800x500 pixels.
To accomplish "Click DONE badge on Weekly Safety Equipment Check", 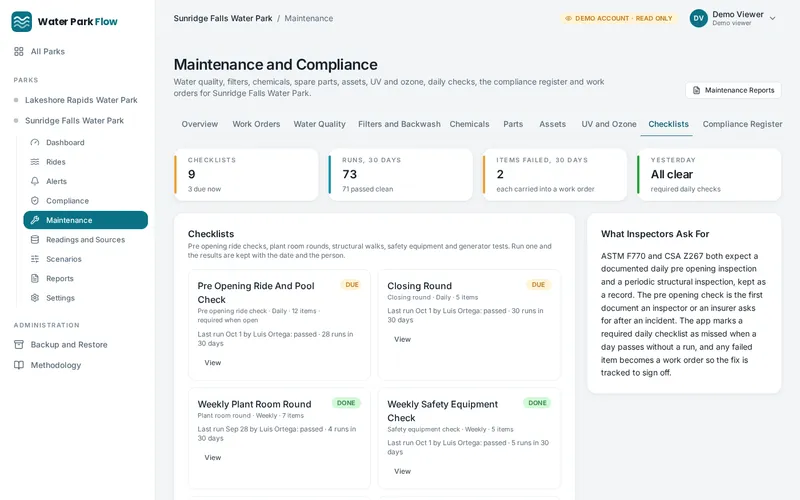I will (x=537, y=403).
